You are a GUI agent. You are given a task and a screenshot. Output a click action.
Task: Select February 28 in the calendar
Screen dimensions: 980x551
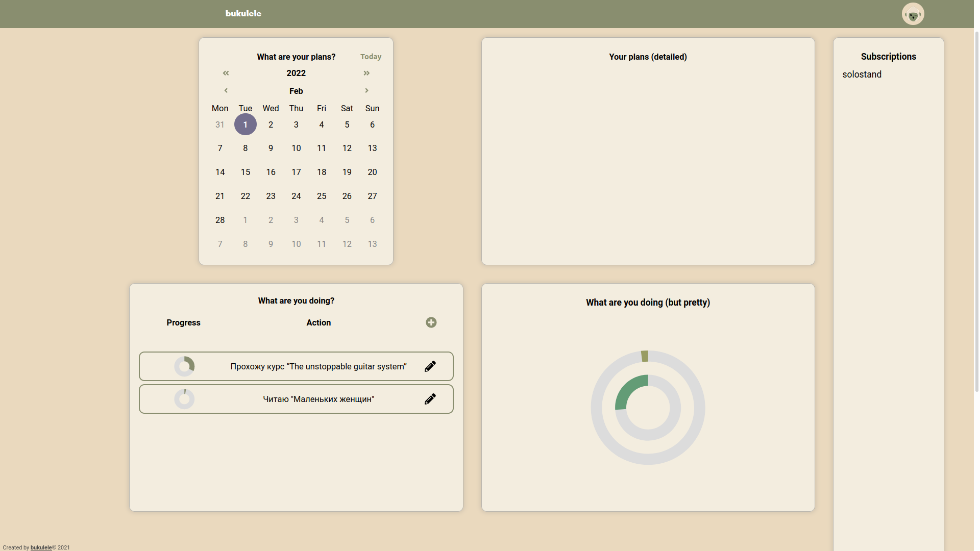[x=219, y=220]
